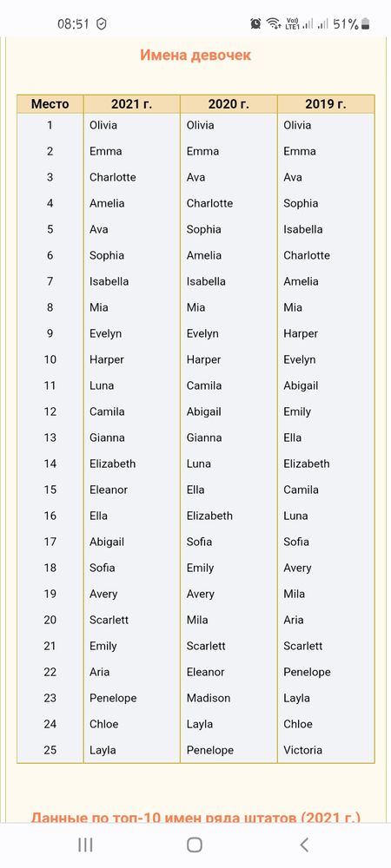Image resolution: width=391 pixels, height=868 pixels.
Task: Tap the Android home button icon
Action: tap(195, 845)
